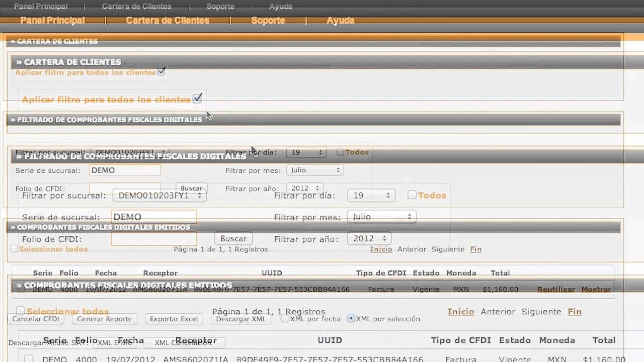Click the Mostrar link on the invoice row
Image resolution: width=644 pixels, height=362 pixels.
(596, 289)
